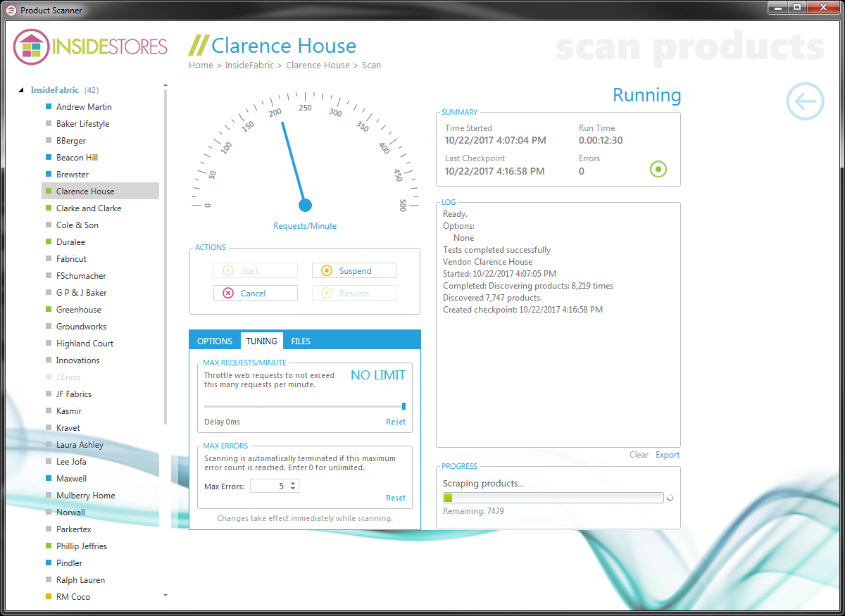The image size is (845, 616).
Task: Click the disabled Start button
Action: pyautogui.click(x=256, y=270)
